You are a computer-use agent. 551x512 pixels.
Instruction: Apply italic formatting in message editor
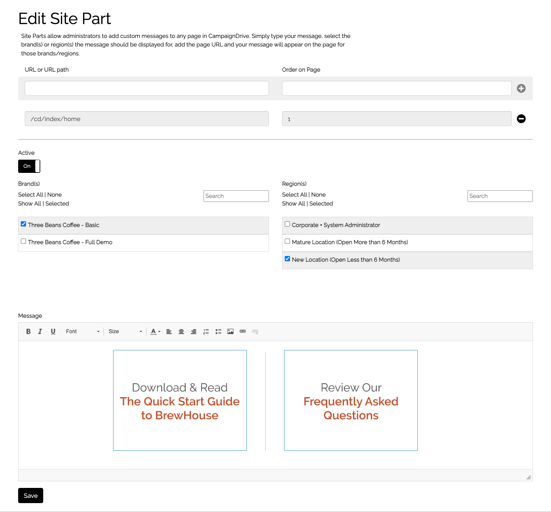(40, 331)
